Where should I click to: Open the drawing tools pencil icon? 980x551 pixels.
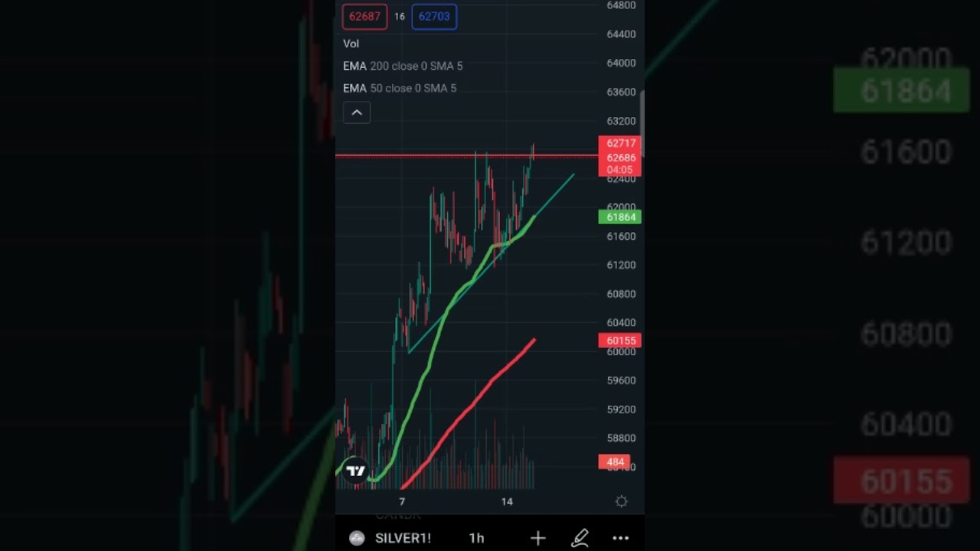tap(580, 539)
